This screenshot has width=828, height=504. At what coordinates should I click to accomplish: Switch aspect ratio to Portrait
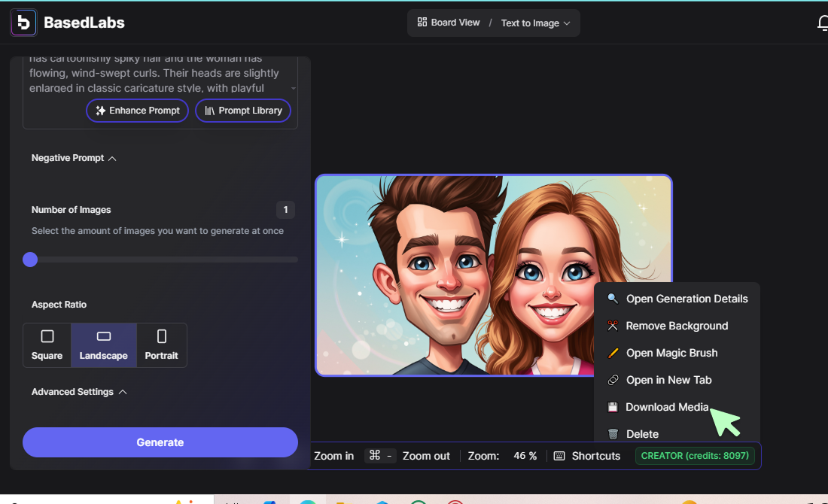coord(161,345)
